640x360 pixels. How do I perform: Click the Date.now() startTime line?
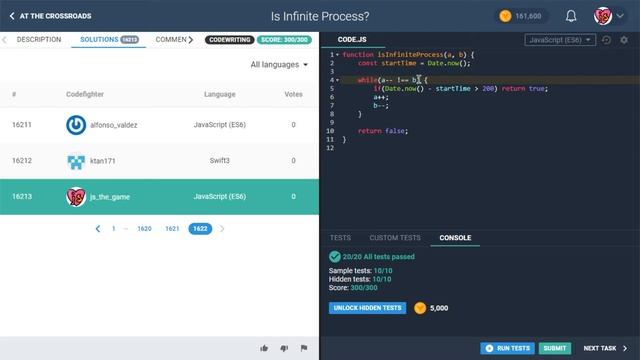tap(413, 63)
